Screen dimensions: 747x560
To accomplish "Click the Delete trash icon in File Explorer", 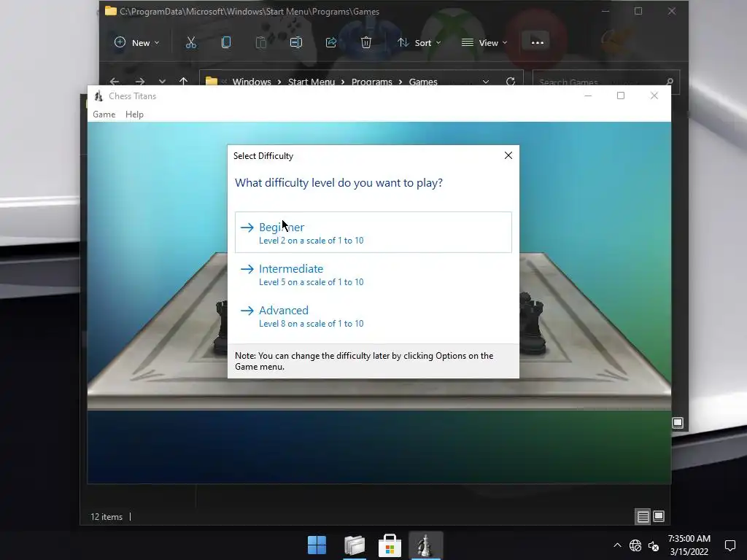I will pos(366,42).
